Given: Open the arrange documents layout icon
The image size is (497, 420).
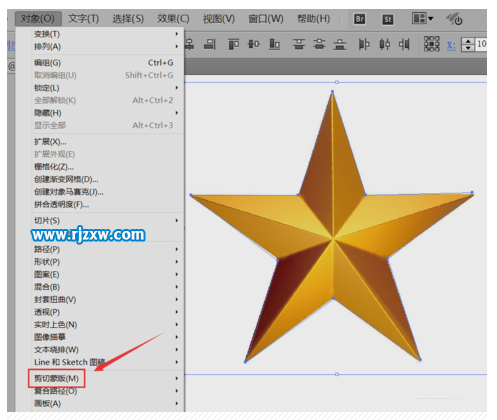Looking at the screenshot, I should (x=422, y=18).
